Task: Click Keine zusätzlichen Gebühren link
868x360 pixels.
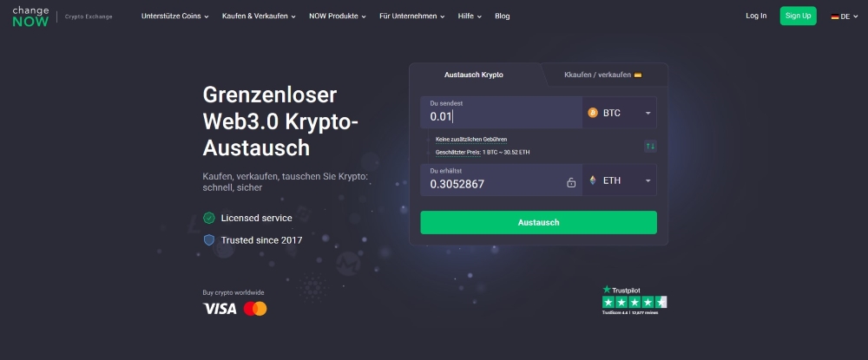Action: [471, 140]
